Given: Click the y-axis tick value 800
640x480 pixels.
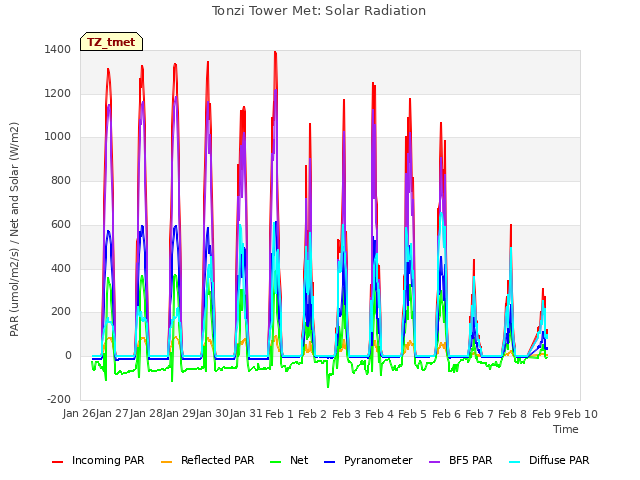Looking at the screenshot, I should pyautogui.click(x=61, y=180).
